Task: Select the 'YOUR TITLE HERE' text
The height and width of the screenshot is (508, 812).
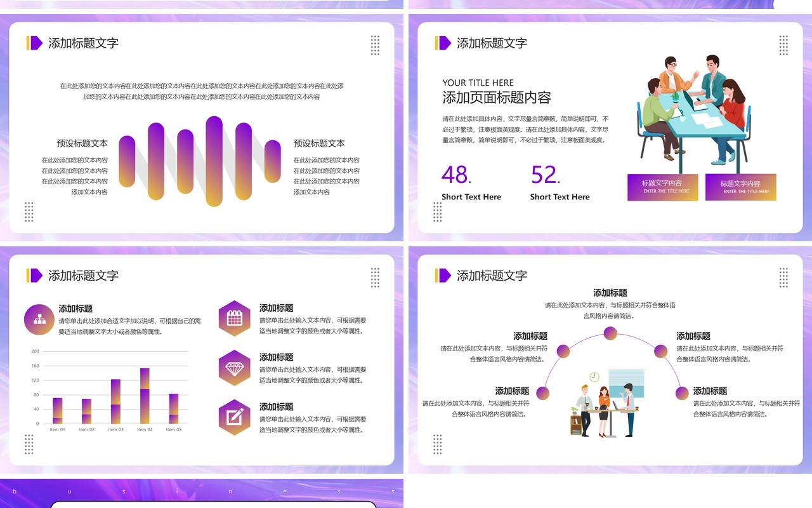Action: pos(478,83)
